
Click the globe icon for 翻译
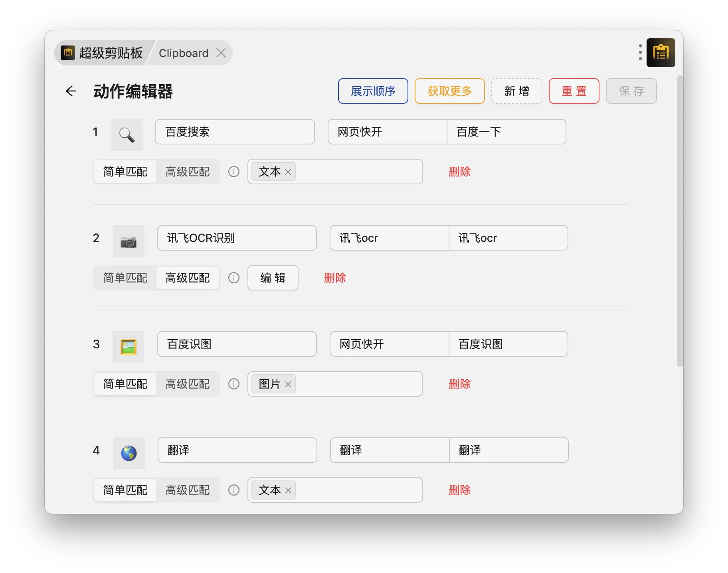[129, 453]
